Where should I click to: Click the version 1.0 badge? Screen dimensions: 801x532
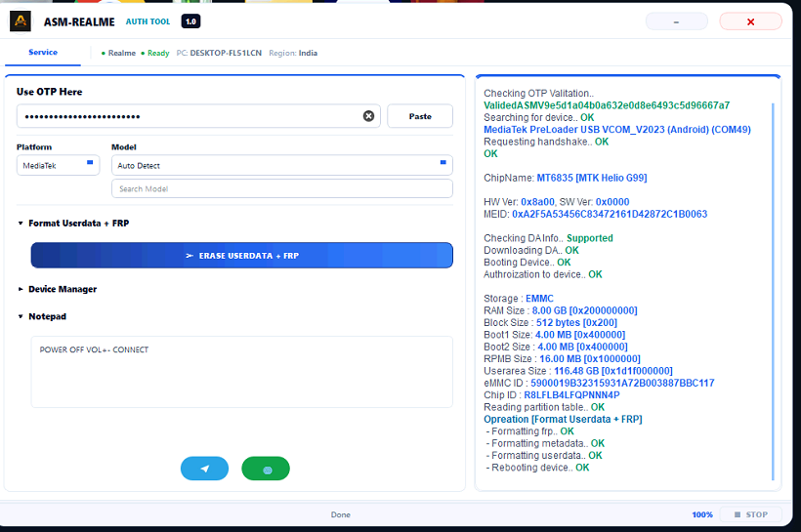pyautogui.click(x=190, y=21)
